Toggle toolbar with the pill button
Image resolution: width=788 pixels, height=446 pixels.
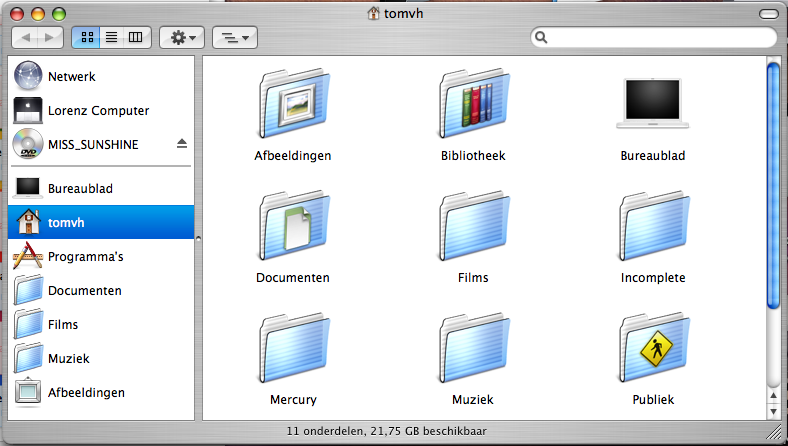[x=768, y=14]
